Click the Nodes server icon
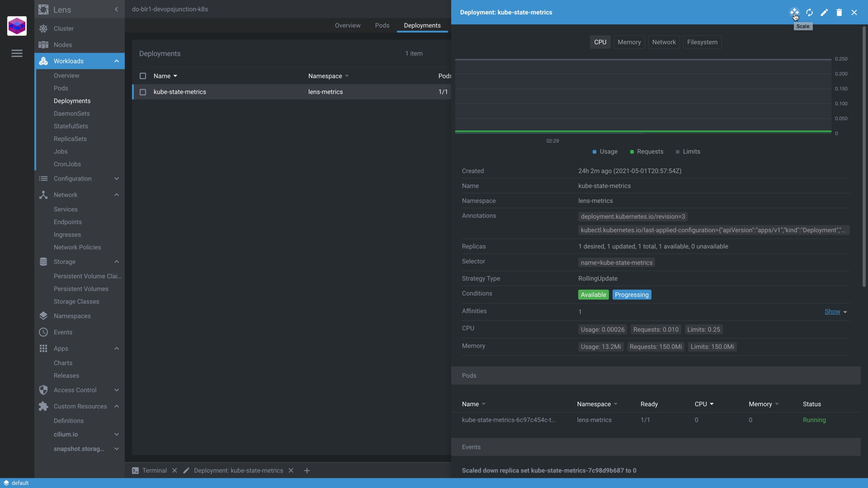The width and height of the screenshot is (868, 488). pos(43,45)
